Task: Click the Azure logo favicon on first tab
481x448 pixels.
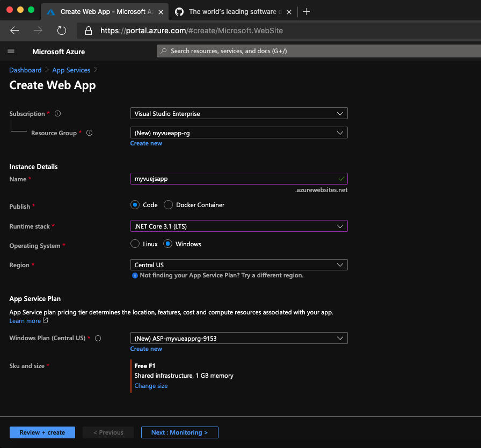Action: [51, 12]
